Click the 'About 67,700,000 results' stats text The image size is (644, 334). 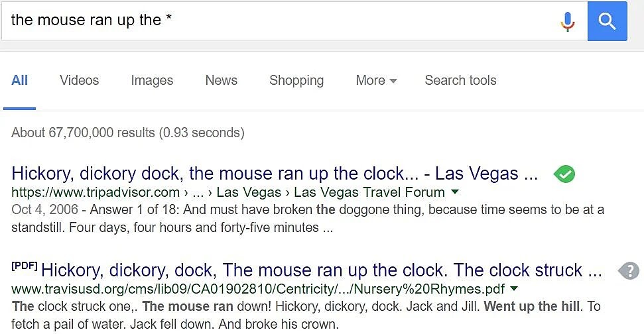pyautogui.click(x=128, y=133)
